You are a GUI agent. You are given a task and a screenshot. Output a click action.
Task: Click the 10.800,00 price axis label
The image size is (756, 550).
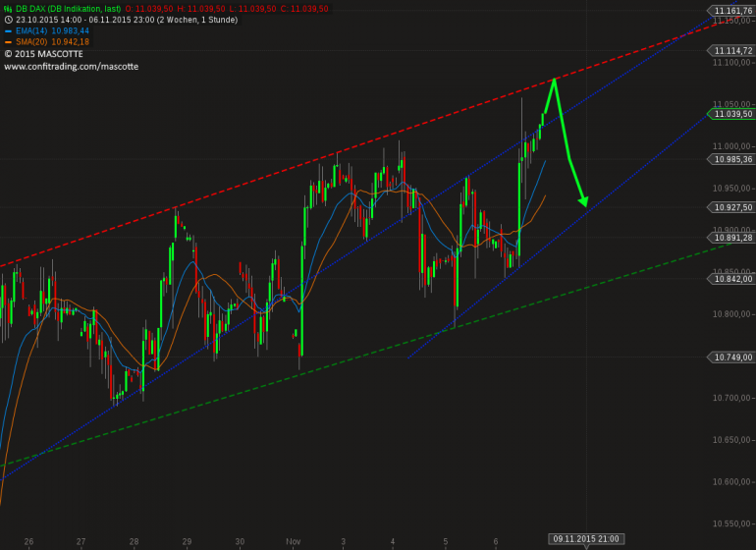coord(731,314)
